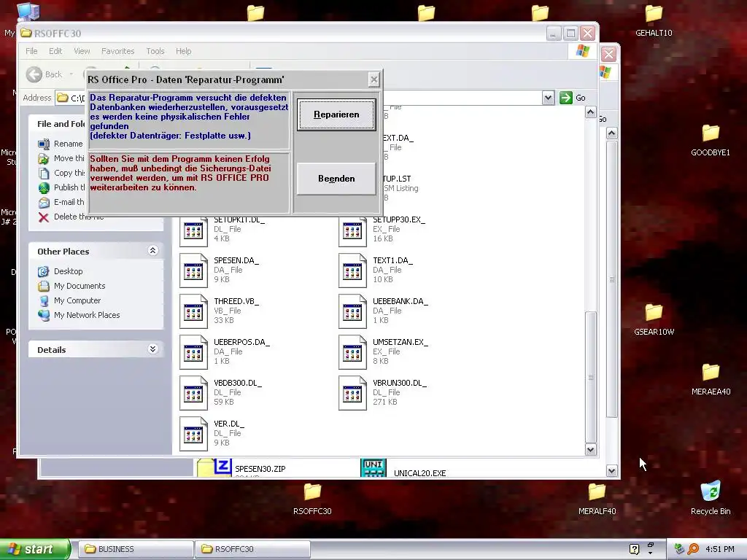
Task: Click the Move this file icon
Action: [44, 158]
